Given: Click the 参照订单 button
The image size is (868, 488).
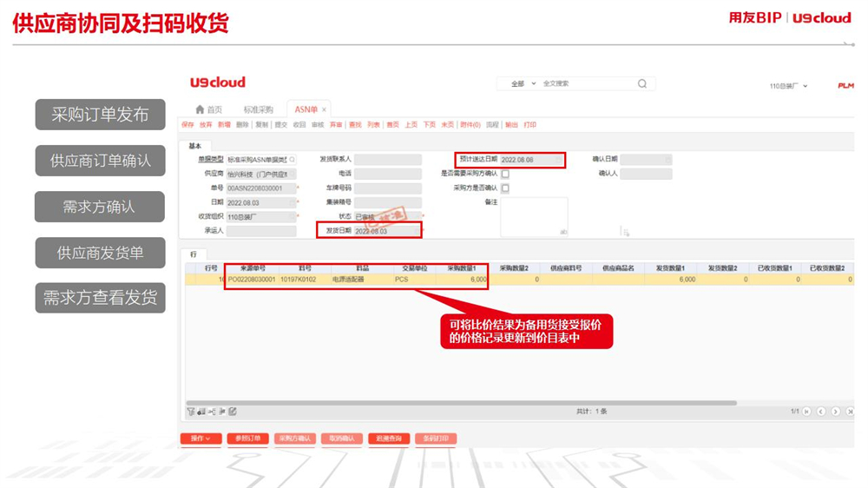Looking at the screenshot, I should click(x=247, y=439).
